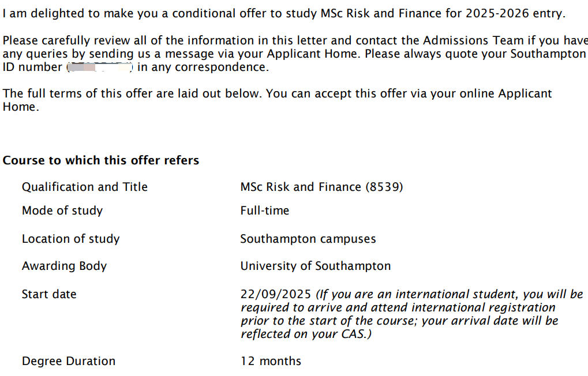Click the 'Location of study' label
The image size is (588, 376).
click(71, 239)
